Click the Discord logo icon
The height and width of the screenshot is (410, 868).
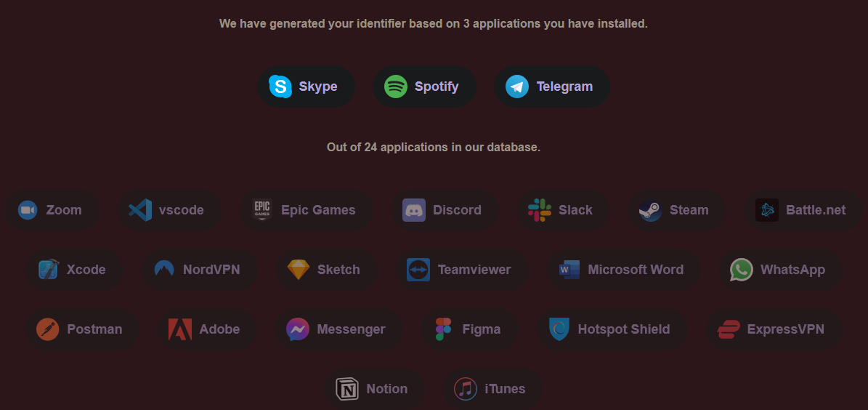click(x=414, y=210)
